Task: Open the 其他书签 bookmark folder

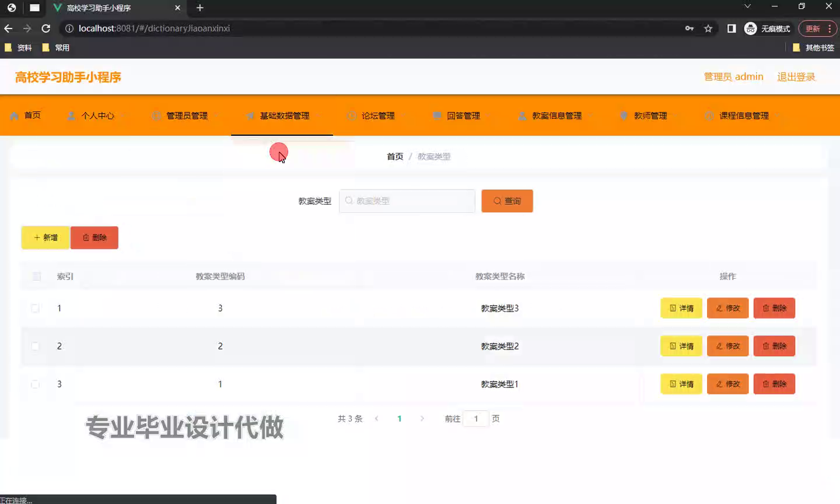Action: tap(813, 48)
